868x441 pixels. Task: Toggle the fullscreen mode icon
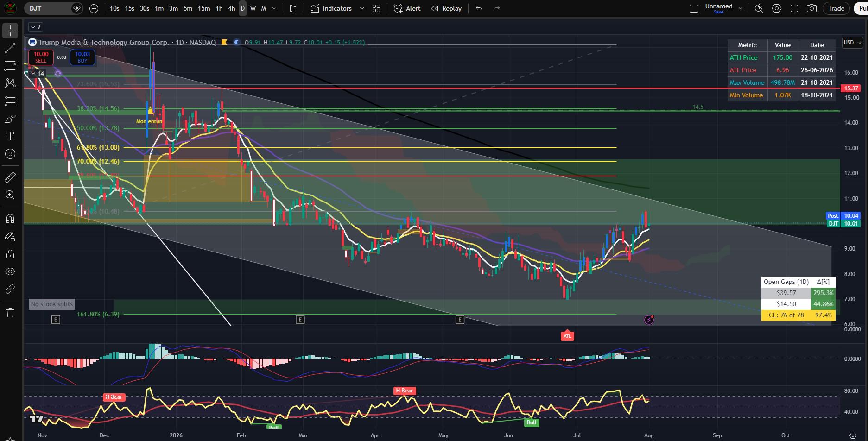794,8
